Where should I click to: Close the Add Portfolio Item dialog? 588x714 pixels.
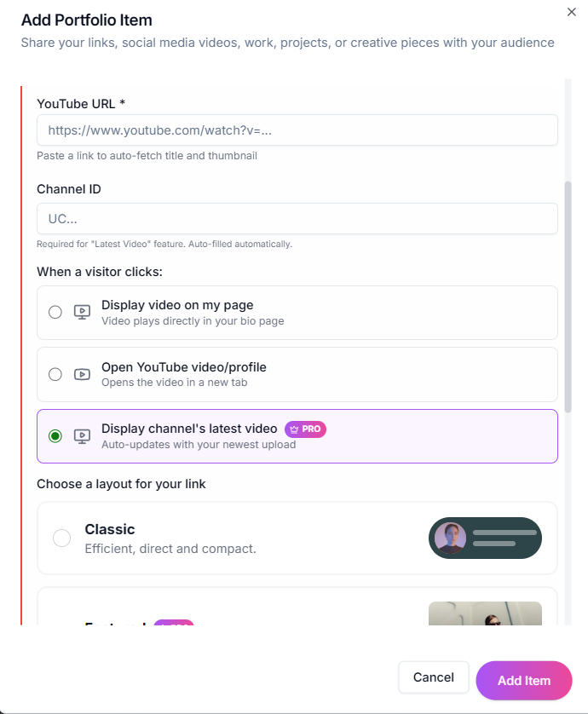point(571,12)
